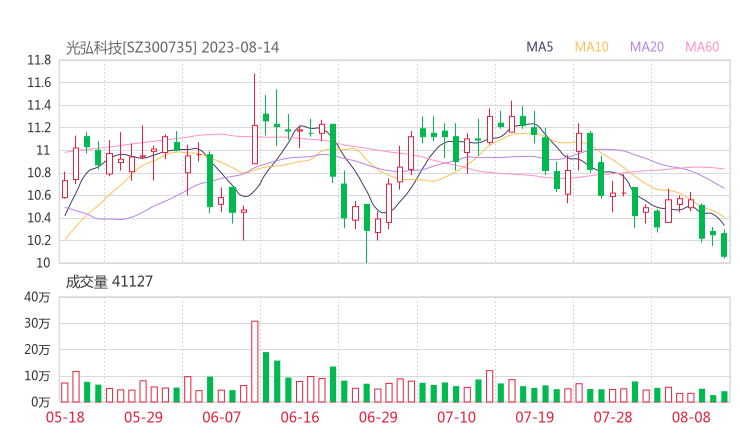Click the chart title 光弘科技[SZ300735] 2023-08-14
The image size is (740, 440).
pos(172,48)
